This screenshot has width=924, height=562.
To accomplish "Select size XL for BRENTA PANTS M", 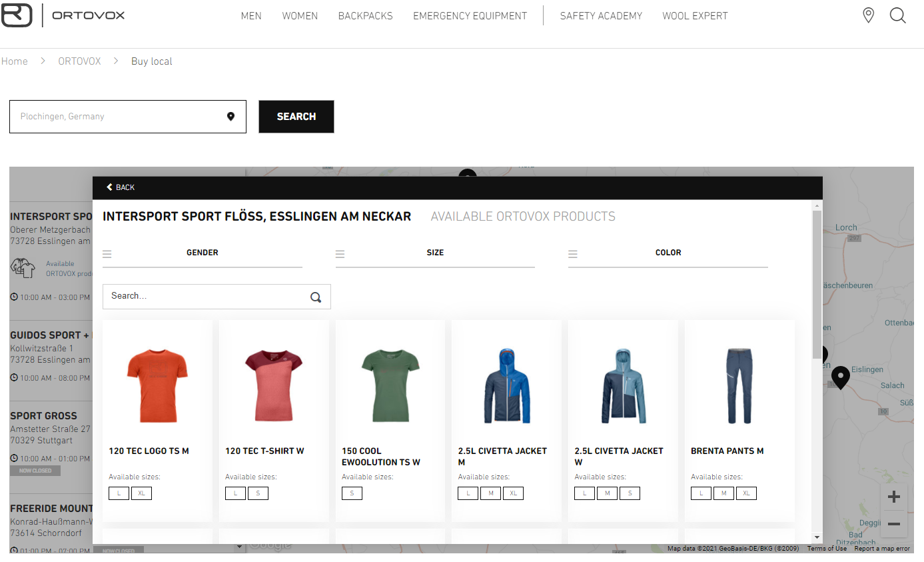I will pyautogui.click(x=746, y=493).
